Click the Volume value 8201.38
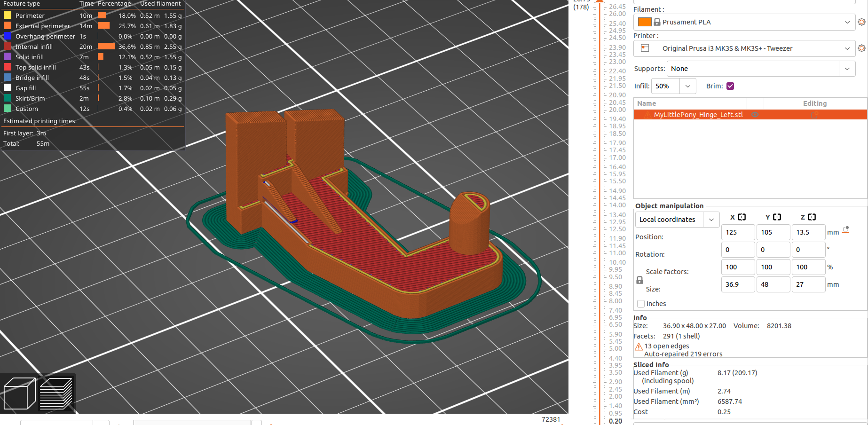Screen dimensions: 868x425 coord(779,326)
